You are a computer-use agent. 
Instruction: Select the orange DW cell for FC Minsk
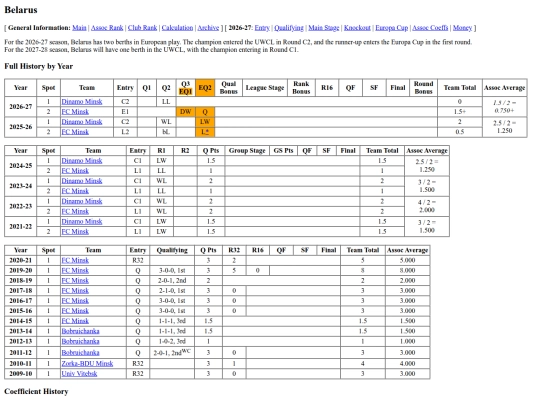click(186, 112)
